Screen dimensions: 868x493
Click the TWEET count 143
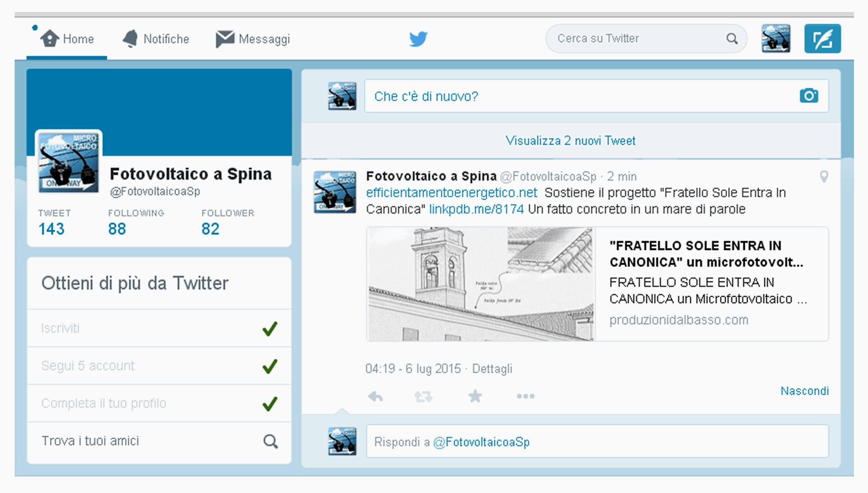(52, 229)
